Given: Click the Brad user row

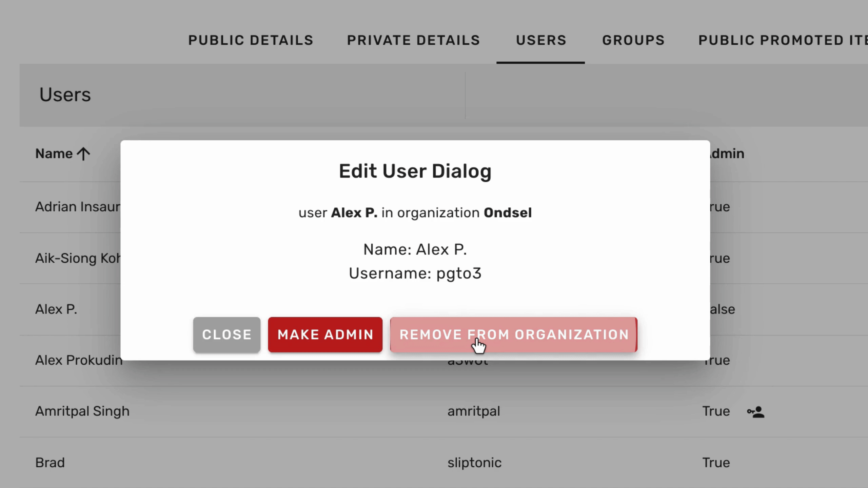Looking at the screenshot, I should tap(50, 462).
